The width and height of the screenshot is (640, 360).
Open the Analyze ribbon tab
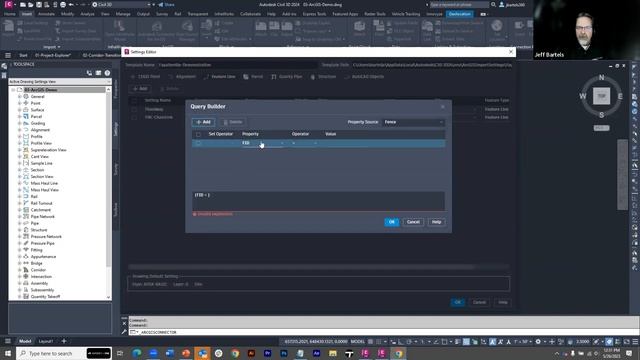pos(87,14)
